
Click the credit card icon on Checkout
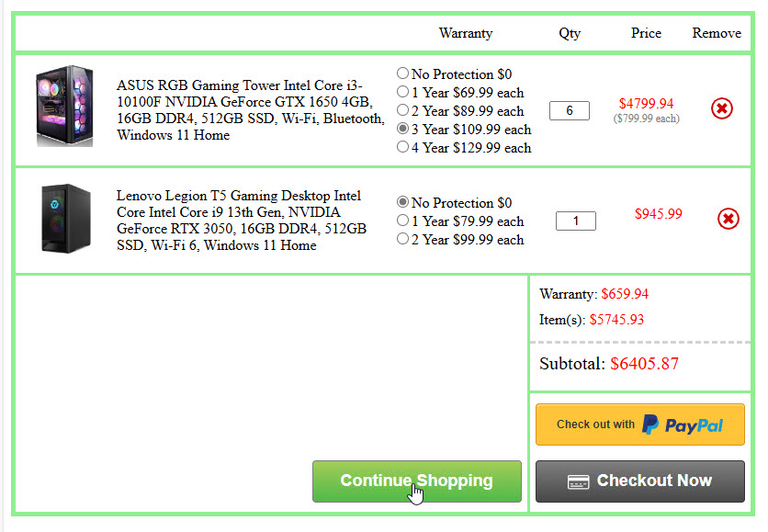coord(578,481)
